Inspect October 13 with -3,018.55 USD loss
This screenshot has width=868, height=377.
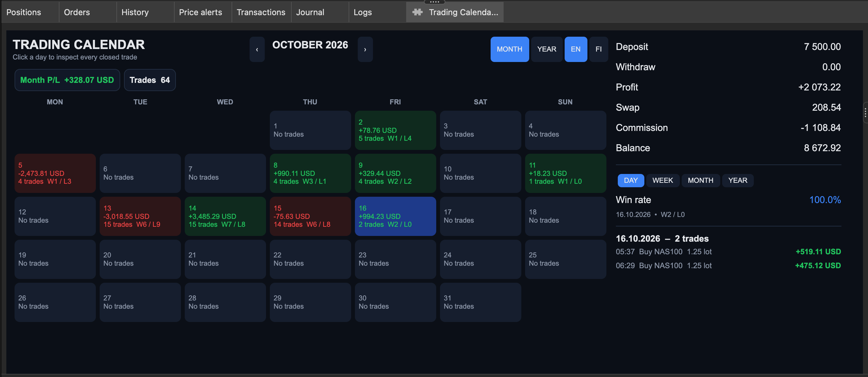pos(140,216)
